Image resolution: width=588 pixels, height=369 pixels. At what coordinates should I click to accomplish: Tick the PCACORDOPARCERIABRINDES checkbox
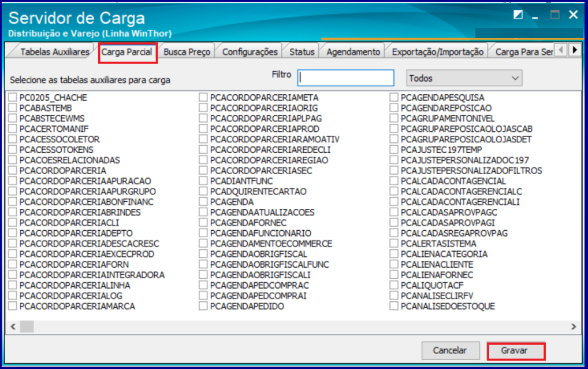pos(13,212)
